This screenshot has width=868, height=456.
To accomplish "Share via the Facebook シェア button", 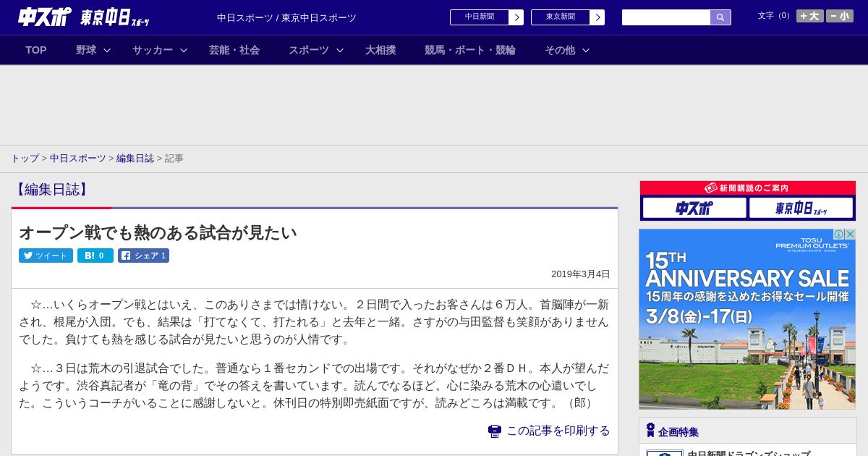I will 143,256.
